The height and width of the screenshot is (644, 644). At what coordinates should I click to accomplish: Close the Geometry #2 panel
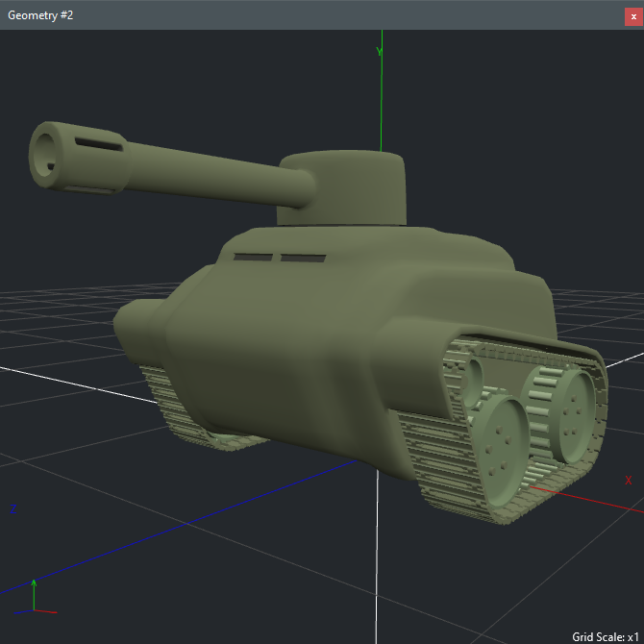[633, 17]
